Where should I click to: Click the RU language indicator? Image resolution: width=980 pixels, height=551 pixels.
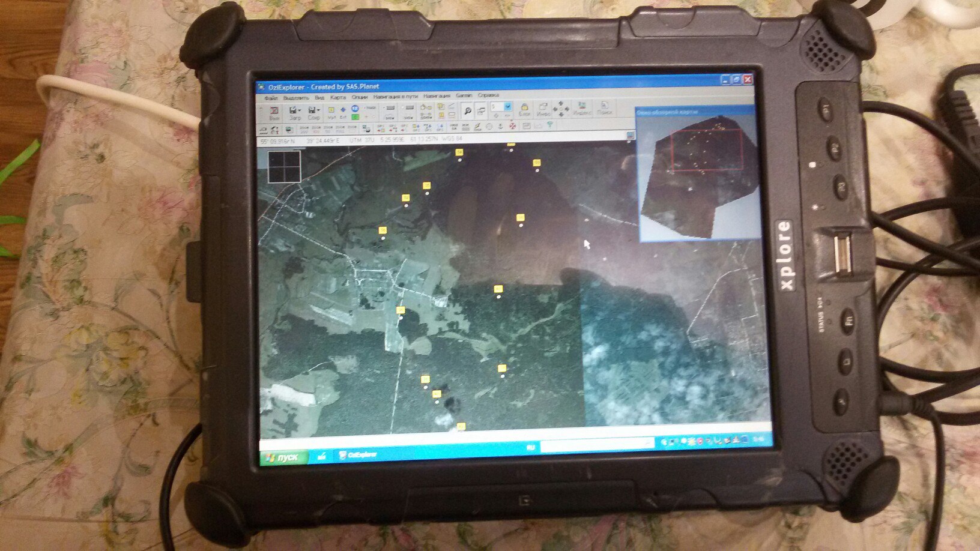pyautogui.click(x=531, y=447)
